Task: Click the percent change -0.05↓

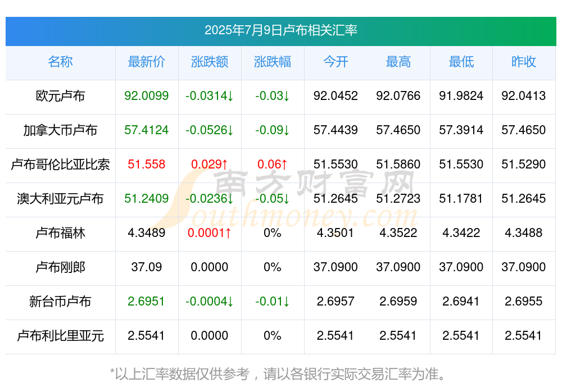Action: pos(273,198)
